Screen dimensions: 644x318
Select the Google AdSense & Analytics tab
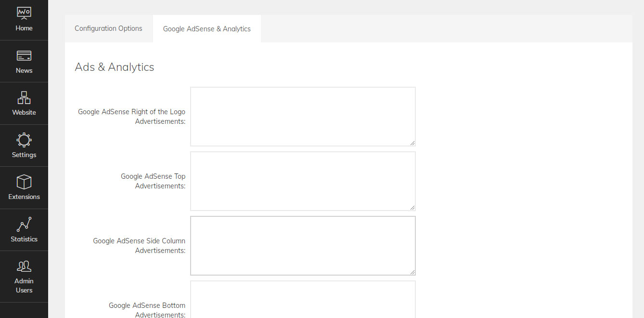[206, 28]
